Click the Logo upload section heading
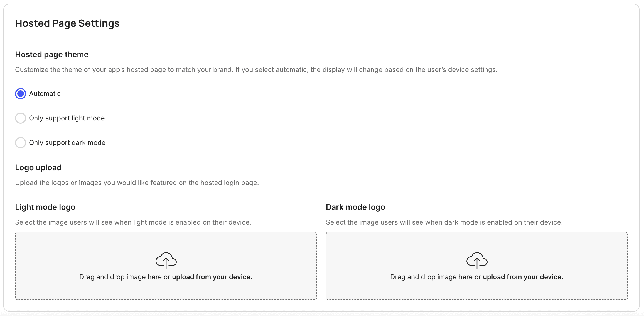 [x=38, y=167]
